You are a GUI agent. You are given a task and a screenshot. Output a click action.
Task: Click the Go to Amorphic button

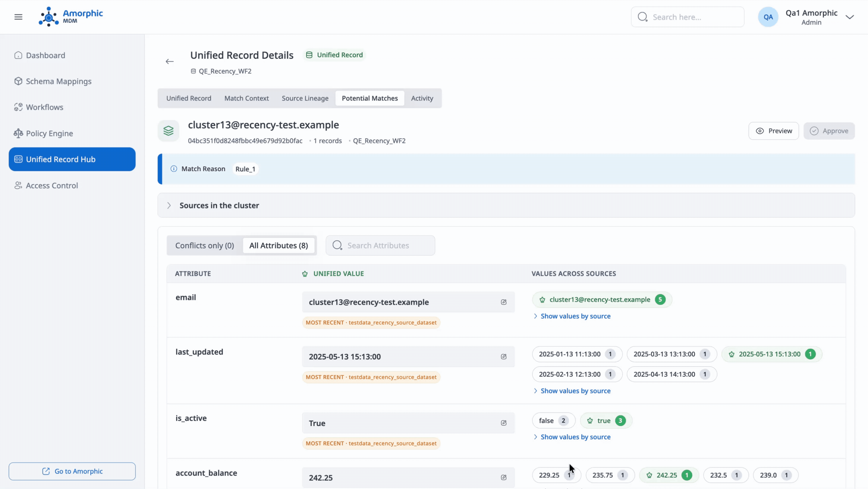click(x=72, y=471)
